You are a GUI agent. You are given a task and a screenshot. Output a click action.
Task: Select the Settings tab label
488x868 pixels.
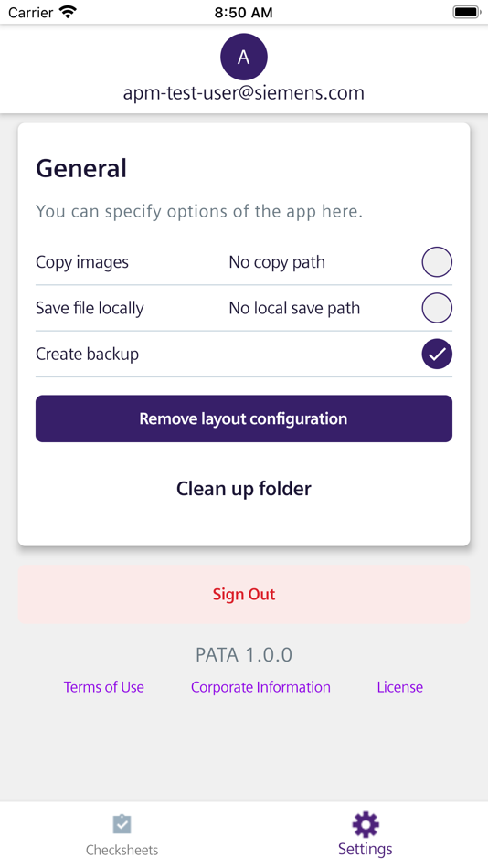click(366, 849)
